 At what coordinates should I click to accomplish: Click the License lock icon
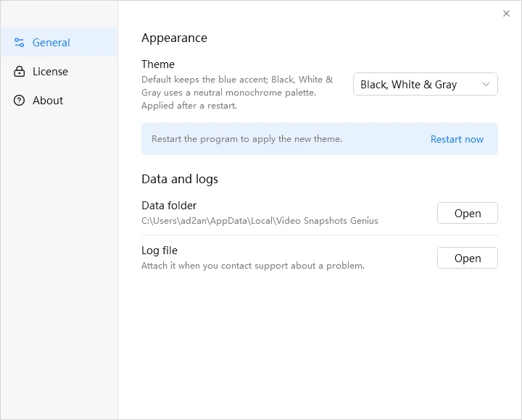20,72
